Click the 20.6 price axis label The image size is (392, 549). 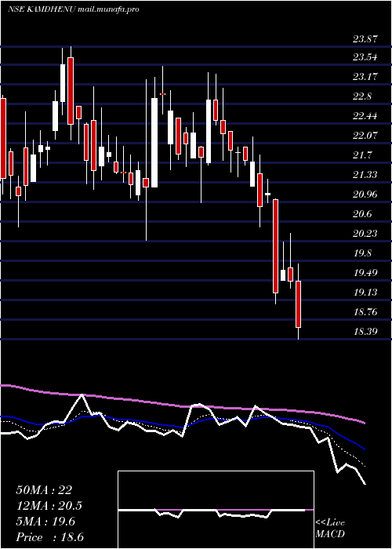tap(362, 214)
